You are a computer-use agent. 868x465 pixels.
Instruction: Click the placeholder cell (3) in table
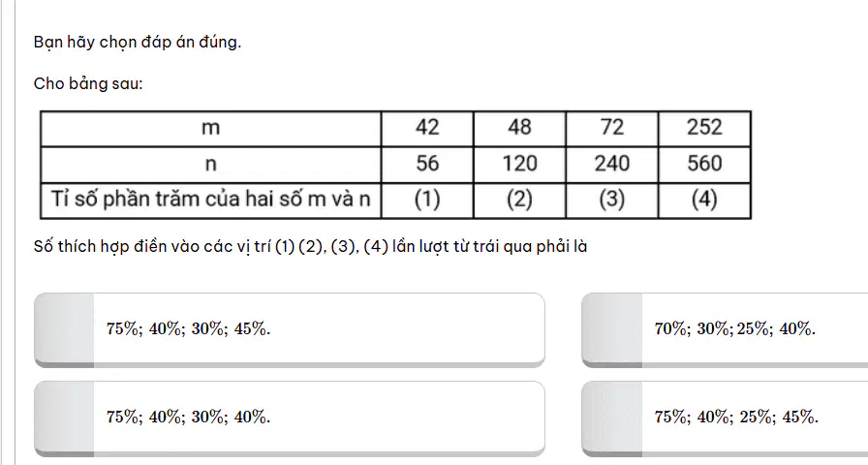[612, 201]
